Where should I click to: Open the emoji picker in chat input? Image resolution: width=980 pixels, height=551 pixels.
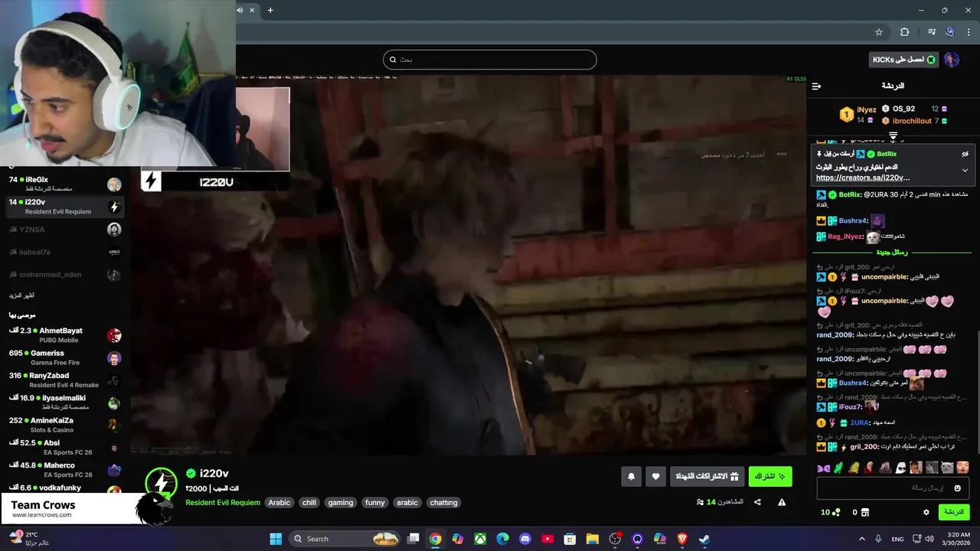point(957,488)
